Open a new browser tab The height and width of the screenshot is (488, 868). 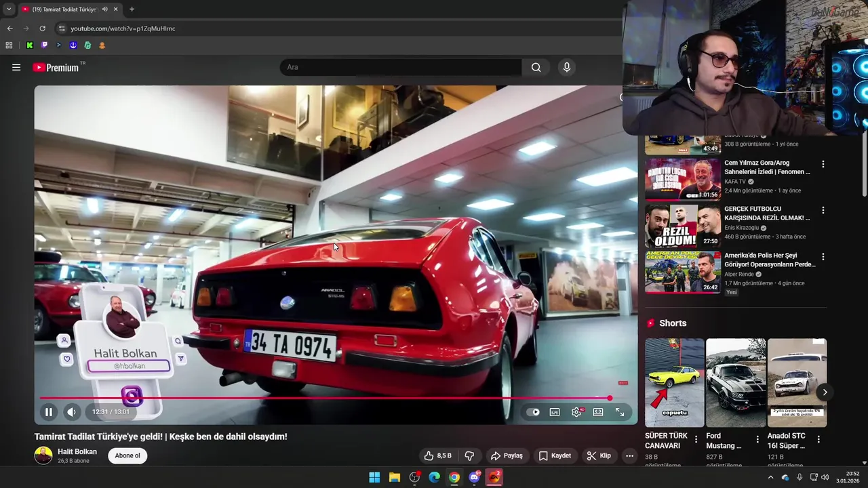132,9
